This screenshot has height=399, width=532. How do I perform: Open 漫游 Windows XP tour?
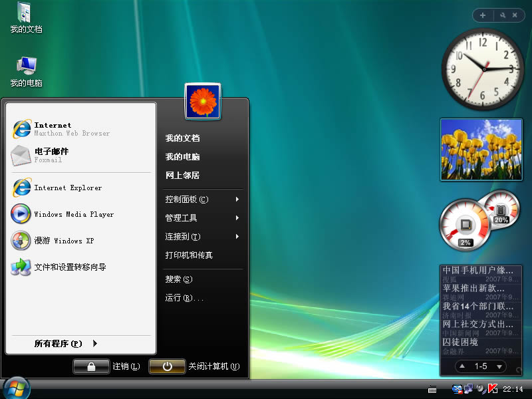pos(63,240)
